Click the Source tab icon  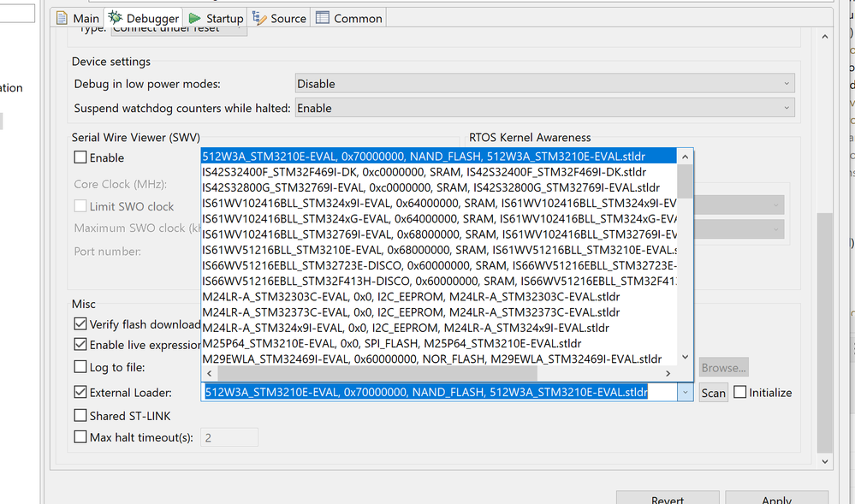coord(259,18)
